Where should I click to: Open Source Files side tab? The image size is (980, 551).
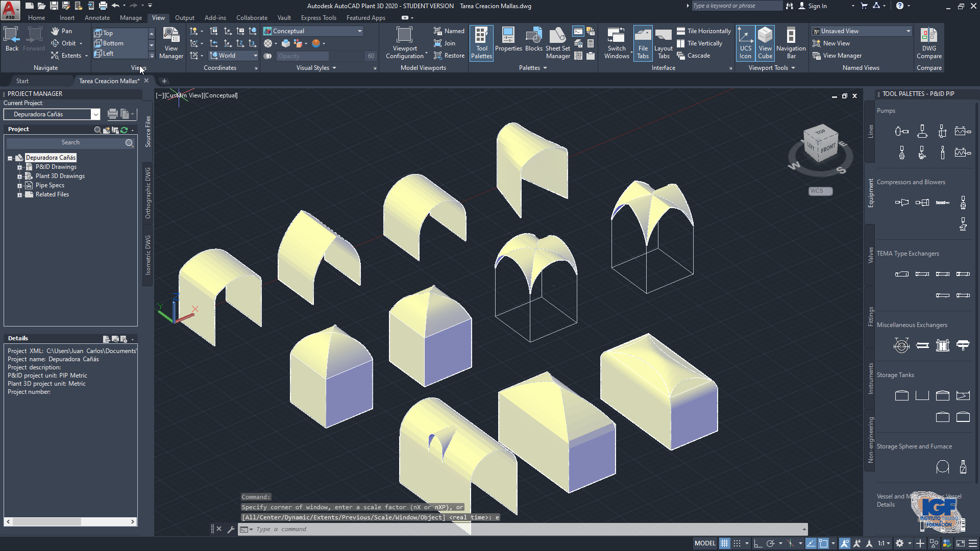click(x=148, y=132)
